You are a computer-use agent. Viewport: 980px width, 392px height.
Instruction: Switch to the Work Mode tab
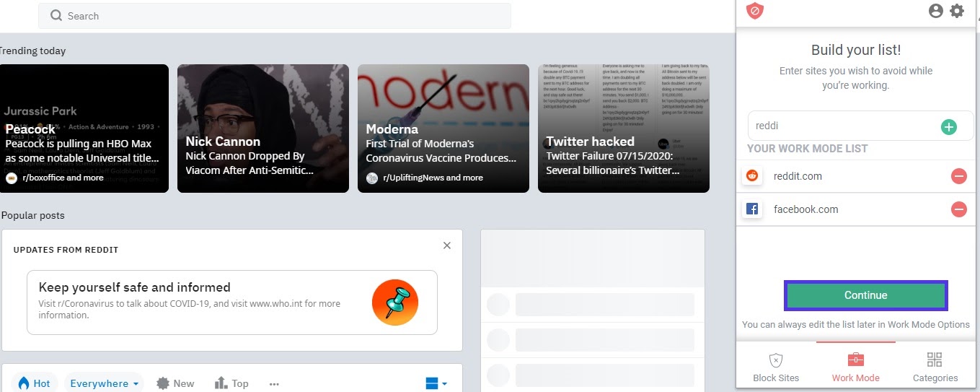point(856,367)
